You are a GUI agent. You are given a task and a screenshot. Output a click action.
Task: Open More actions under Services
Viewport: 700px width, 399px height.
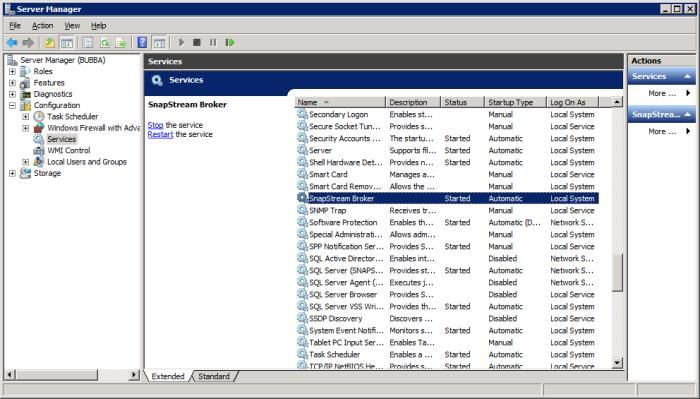pos(662,93)
